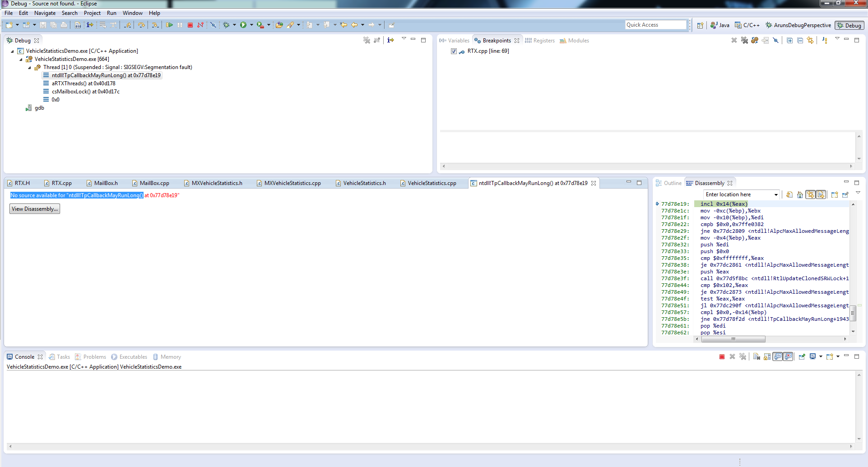
Task: Resume the suspended debug session
Action: (169, 25)
